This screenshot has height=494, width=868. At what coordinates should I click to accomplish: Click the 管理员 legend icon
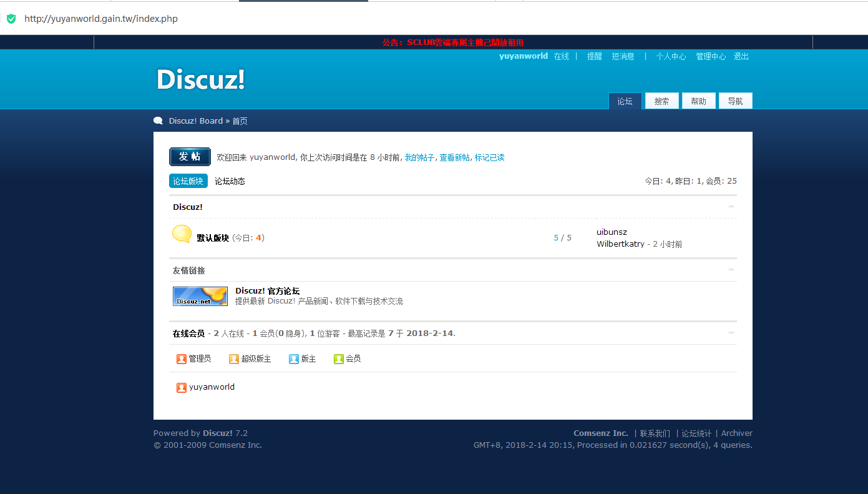pyautogui.click(x=182, y=359)
